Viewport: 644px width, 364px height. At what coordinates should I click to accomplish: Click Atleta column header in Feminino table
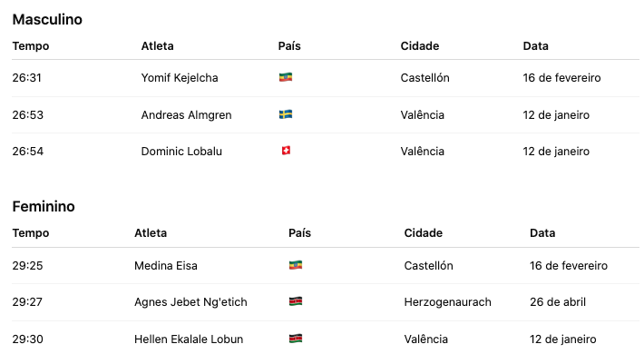coord(151,233)
